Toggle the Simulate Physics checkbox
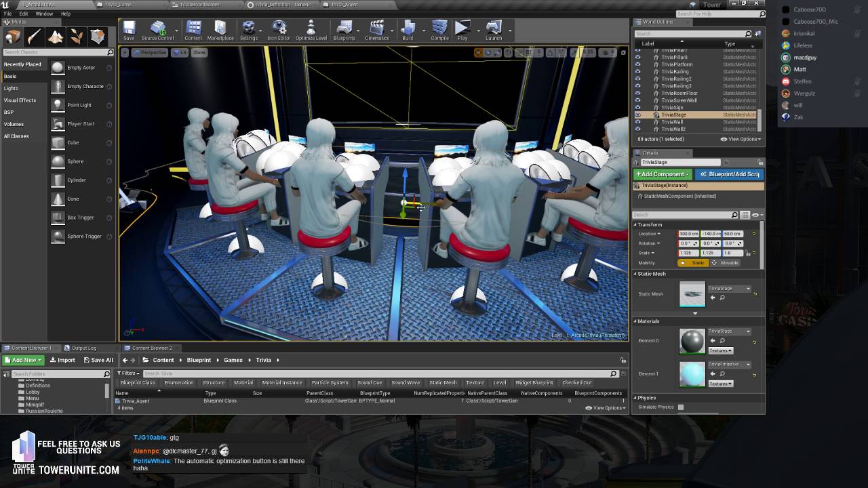This screenshot has width=868, height=488. pos(681,407)
